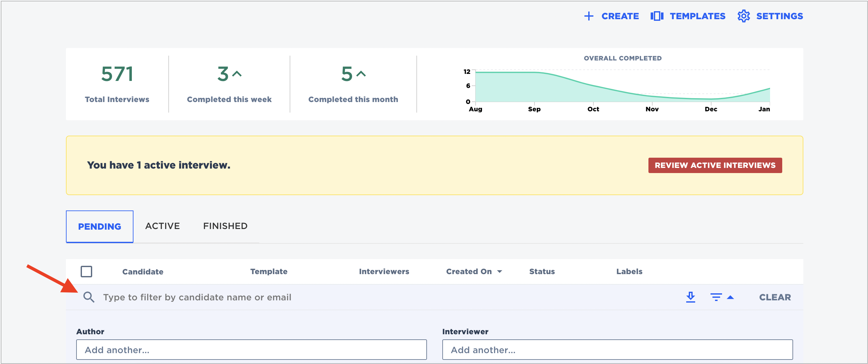
Task: Switch to the PENDING tab
Action: click(100, 226)
